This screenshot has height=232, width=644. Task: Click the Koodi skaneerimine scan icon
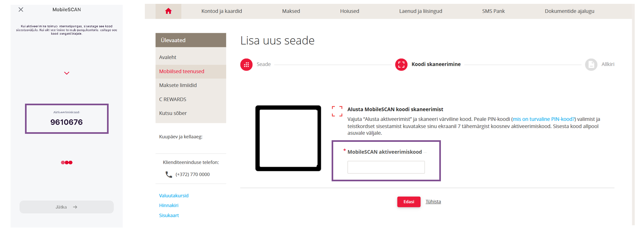(401, 64)
